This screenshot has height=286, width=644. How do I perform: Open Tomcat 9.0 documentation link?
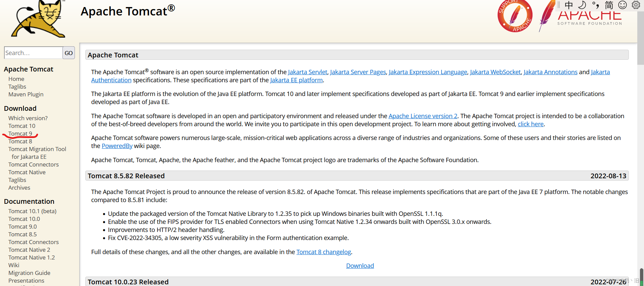pos(22,227)
